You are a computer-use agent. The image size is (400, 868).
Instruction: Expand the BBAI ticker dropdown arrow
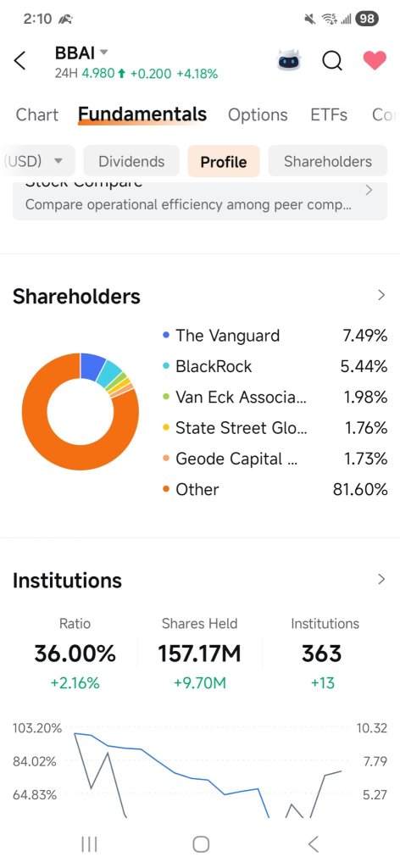tap(103, 53)
